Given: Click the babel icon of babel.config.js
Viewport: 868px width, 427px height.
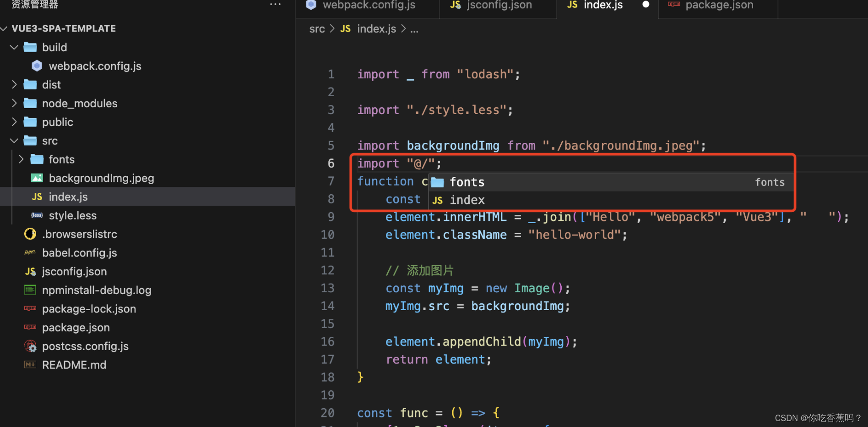Looking at the screenshot, I should (x=30, y=252).
